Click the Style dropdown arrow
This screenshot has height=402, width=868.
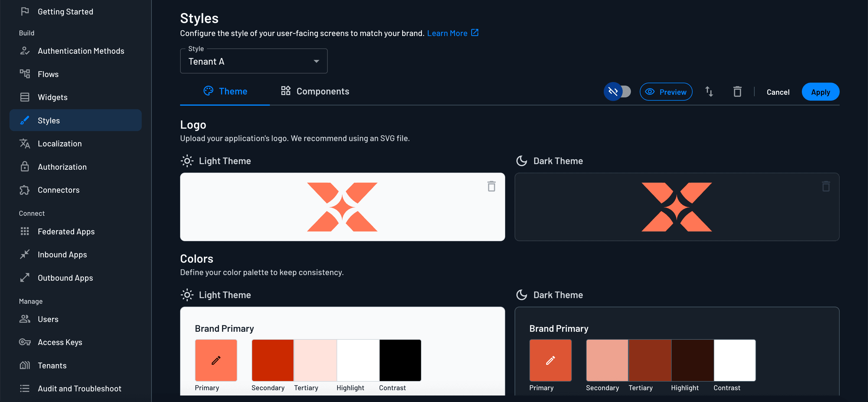coord(316,61)
